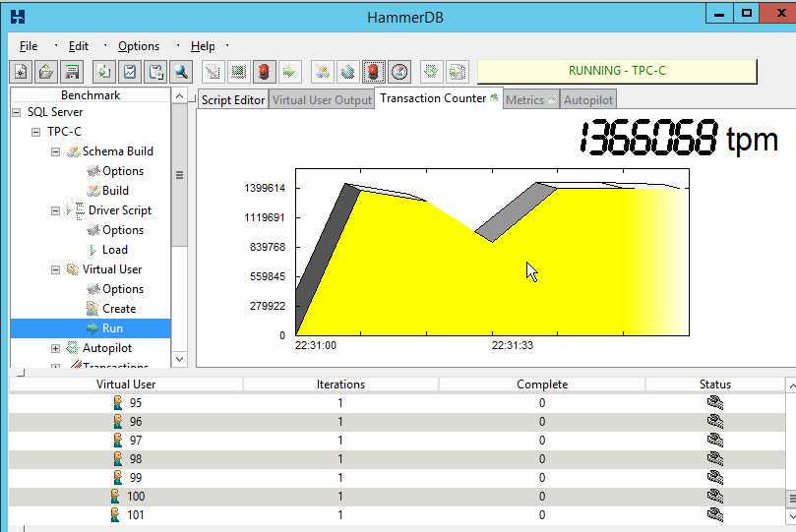Viewport: 796px width, 532px height.
Task: Click the Transaction Counter pencil toolbar icon
Action: tap(347, 72)
